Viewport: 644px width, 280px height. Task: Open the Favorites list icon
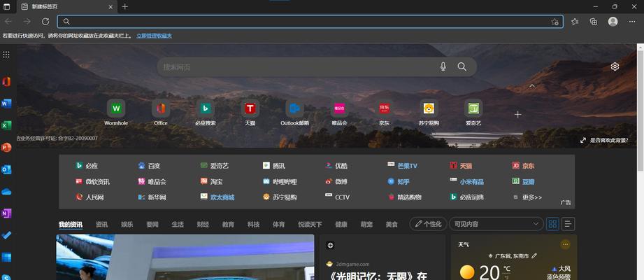tap(575, 22)
